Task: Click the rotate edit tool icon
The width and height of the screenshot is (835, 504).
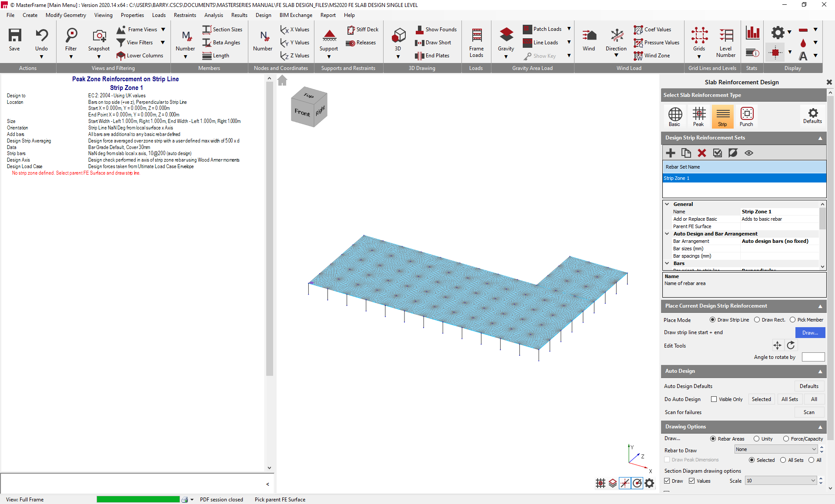Action: click(791, 345)
